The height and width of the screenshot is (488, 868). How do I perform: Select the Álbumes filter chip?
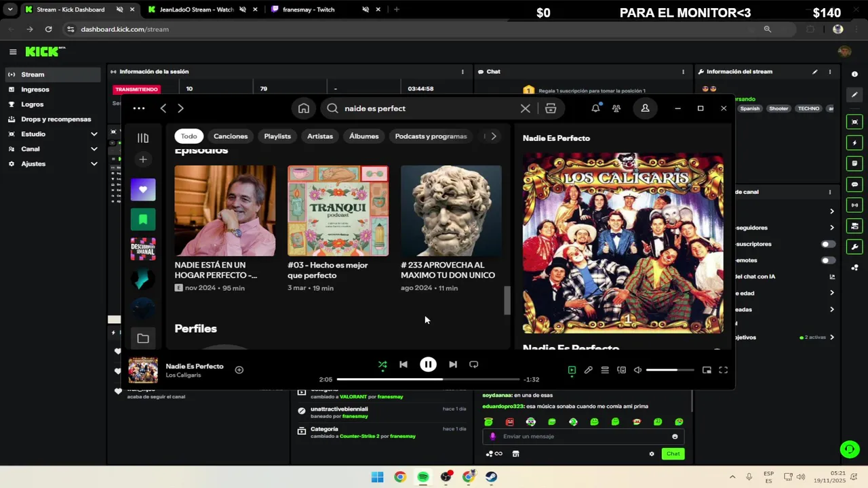[364, 136]
